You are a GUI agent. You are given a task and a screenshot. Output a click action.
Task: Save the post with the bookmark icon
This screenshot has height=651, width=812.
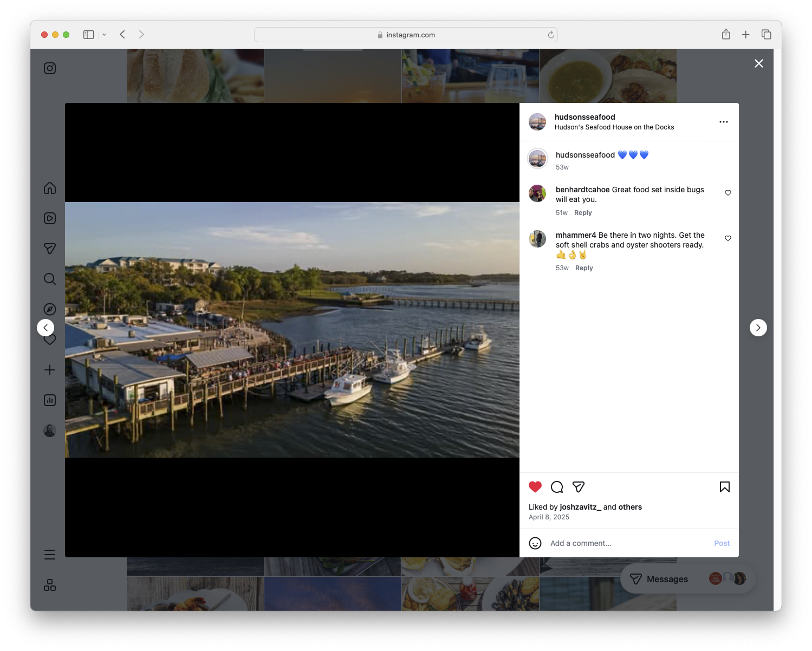pyautogui.click(x=724, y=487)
